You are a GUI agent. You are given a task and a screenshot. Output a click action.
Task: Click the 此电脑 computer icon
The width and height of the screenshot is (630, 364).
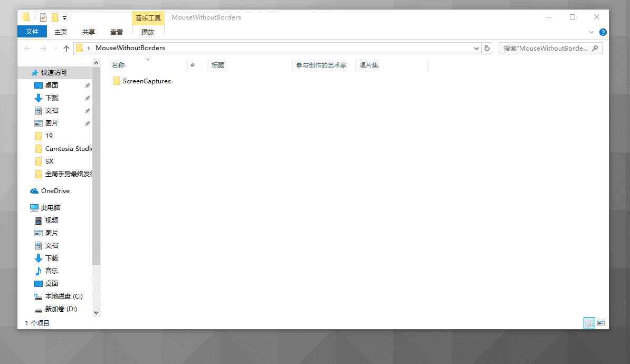pos(34,208)
